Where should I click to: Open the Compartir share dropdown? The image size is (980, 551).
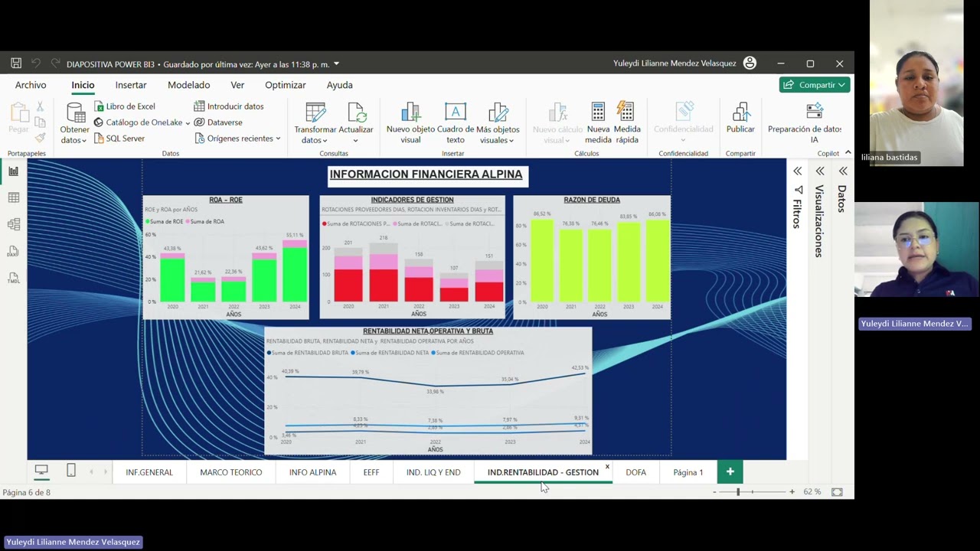click(x=815, y=85)
